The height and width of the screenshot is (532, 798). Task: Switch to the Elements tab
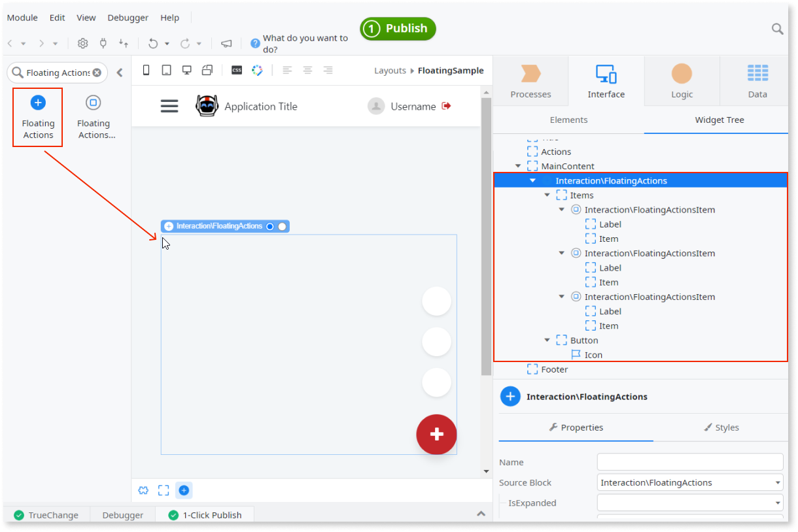click(x=568, y=120)
